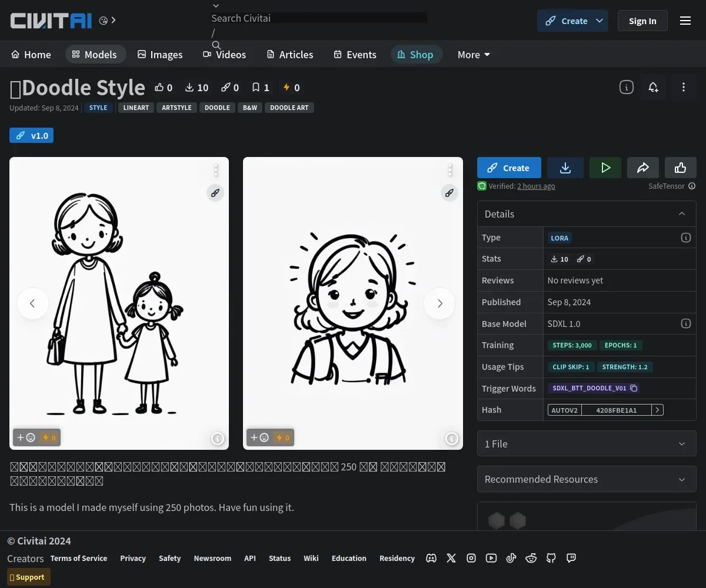Click the Civitai logo
This screenshot has height=588, width=706.
[x=51, y=21]
